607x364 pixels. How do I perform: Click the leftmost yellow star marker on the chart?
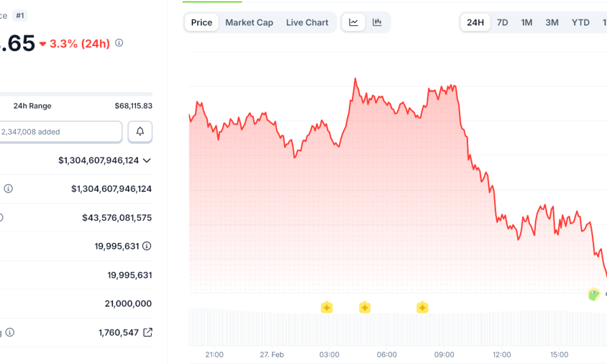click(x=327, y=307)
